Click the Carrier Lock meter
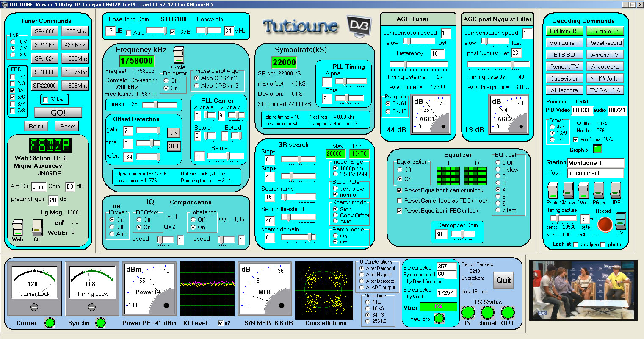The width and height of the screenshot is (644, 339). 35,289
